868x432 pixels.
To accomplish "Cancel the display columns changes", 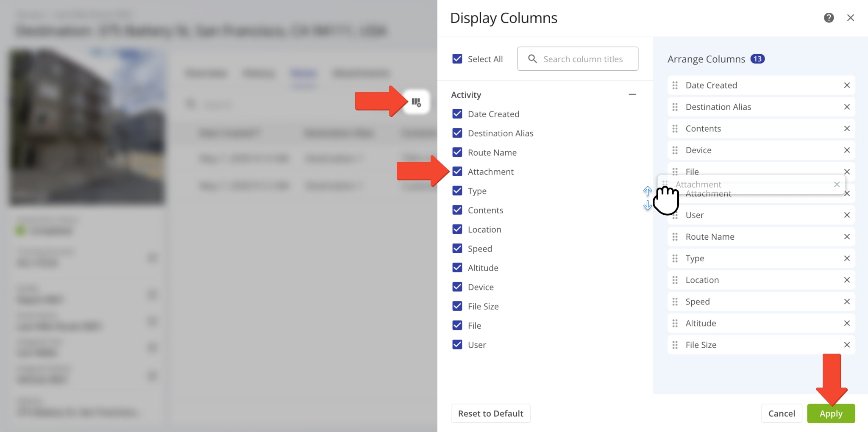I will pyautogui.click(x=781, y=413).
